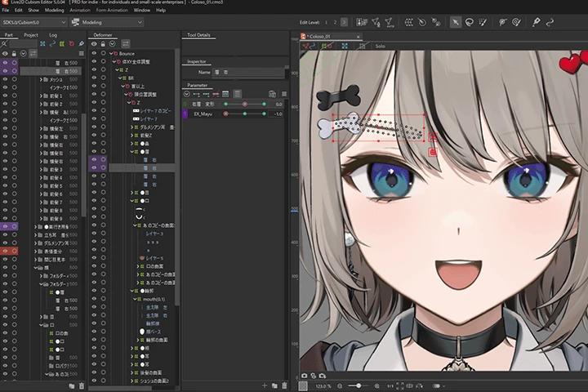Screen dimensions: 588x392
Task: Select the Deform path edit tool
Action: click(550, 23)
